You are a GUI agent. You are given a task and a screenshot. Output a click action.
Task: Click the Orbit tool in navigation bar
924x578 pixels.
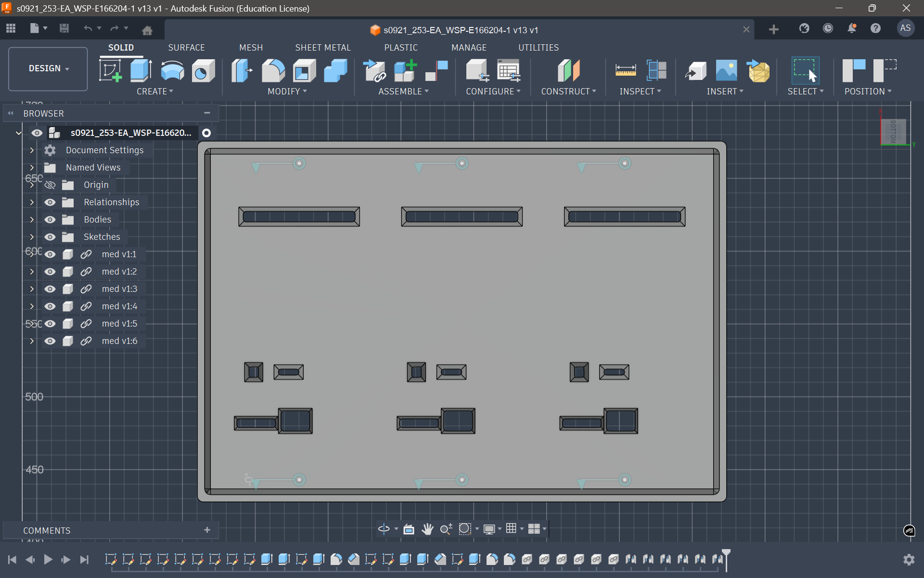click(384, 529)
